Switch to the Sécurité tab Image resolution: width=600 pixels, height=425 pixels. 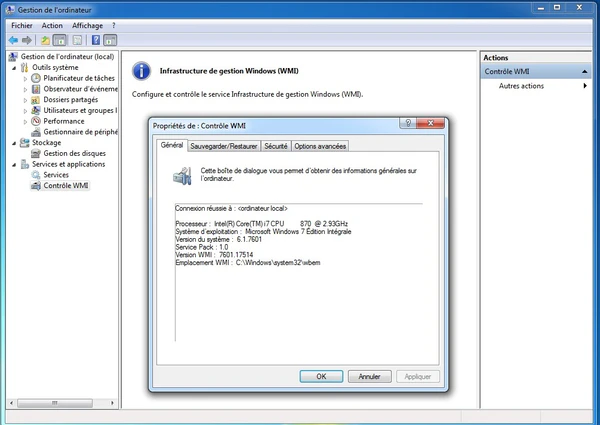pyautogui.click(x=276, y=146)
